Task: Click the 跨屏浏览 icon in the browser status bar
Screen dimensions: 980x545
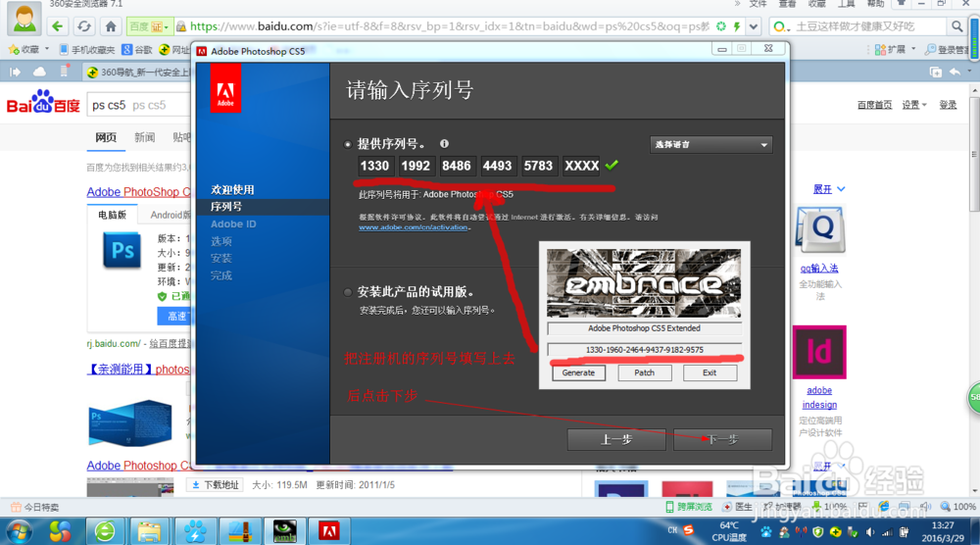Action: tap(689, 506)
